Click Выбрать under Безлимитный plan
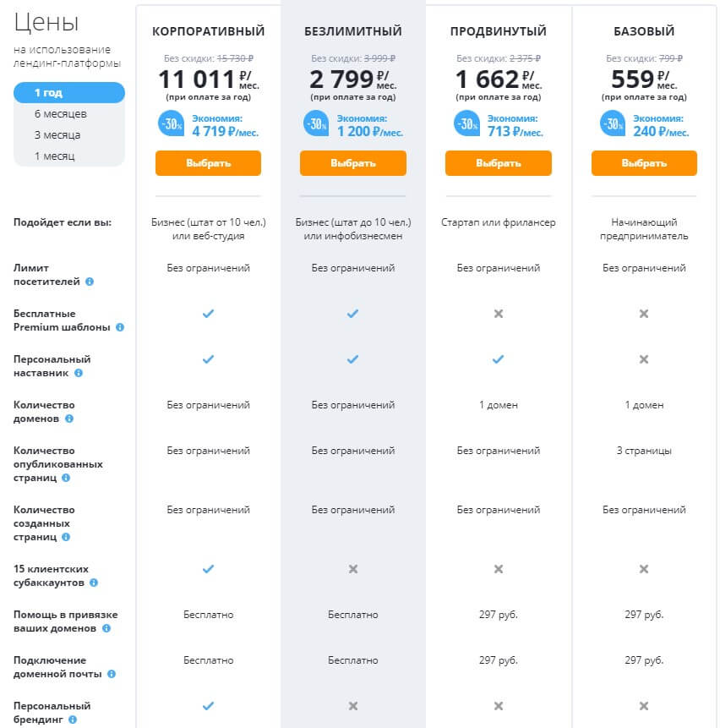Image resolution: width=720 pixels, height=728 pixels. click(x=353, y=163)
